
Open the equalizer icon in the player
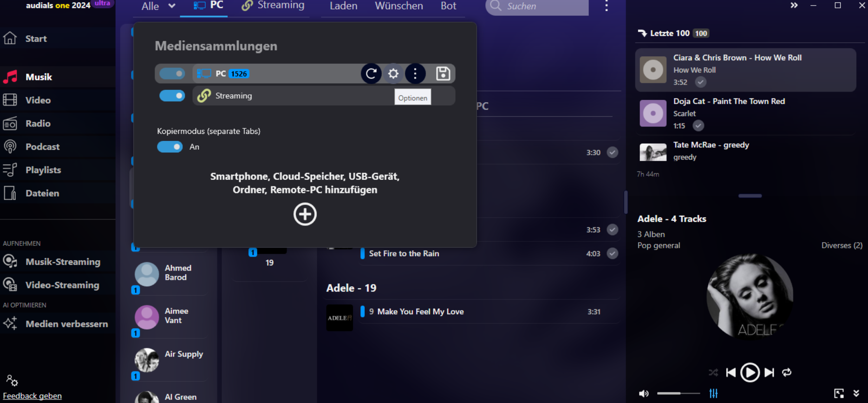(713, 393)
